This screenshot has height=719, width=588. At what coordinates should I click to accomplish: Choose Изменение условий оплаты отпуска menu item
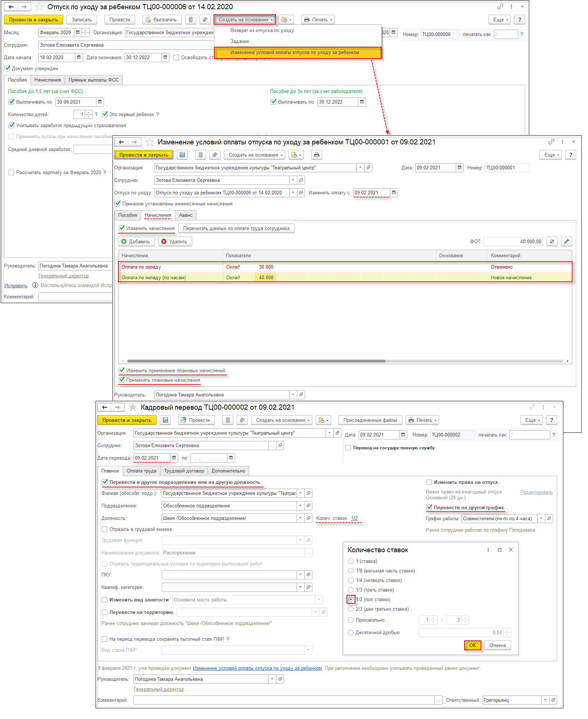pyautogui.click(x=298, y=53)
